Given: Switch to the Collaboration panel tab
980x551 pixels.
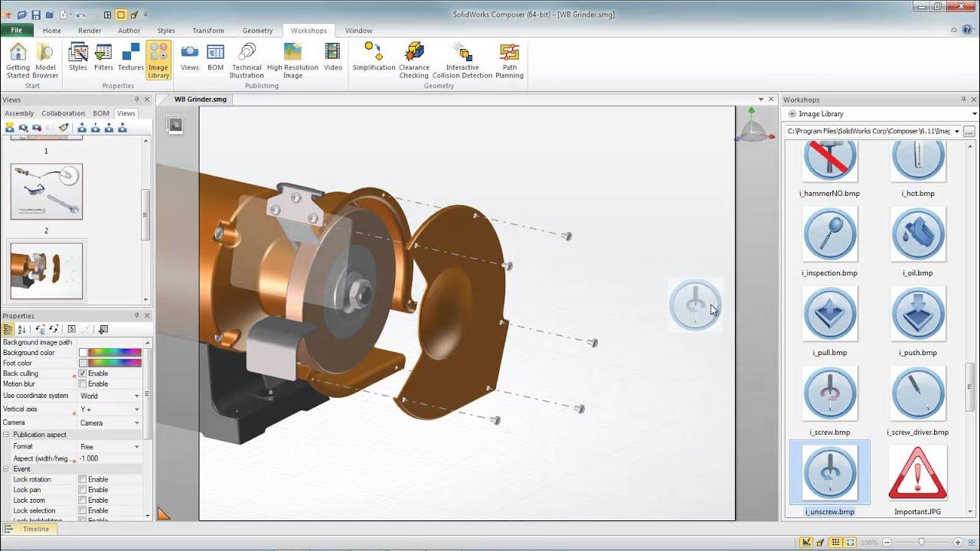Looking at the screenshot, I should (x=63, y=113).
